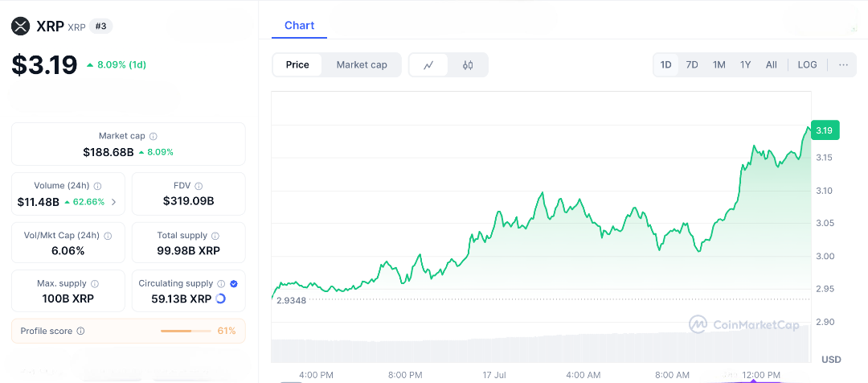Screen dimensions: 868x383
Task: Click the verified badge on Circulating supply
Action: point(234,283)
